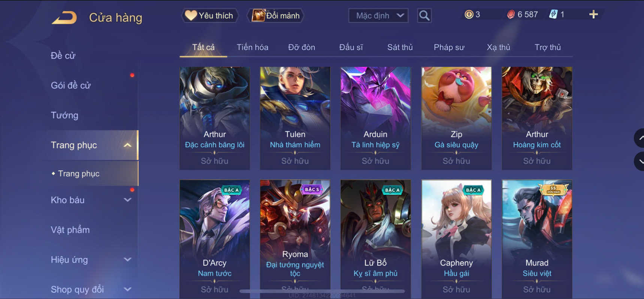This screenshot has width=644, height=299.
Task: Open Yêu thích heart favorites
Action: click(210, 15)
